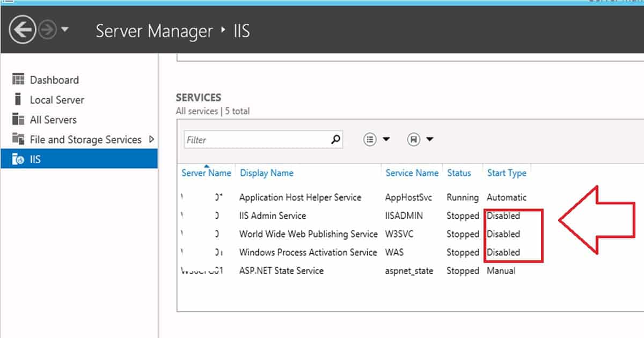Click the Server Manager breadcrumb title

click(x=154, y=31)
